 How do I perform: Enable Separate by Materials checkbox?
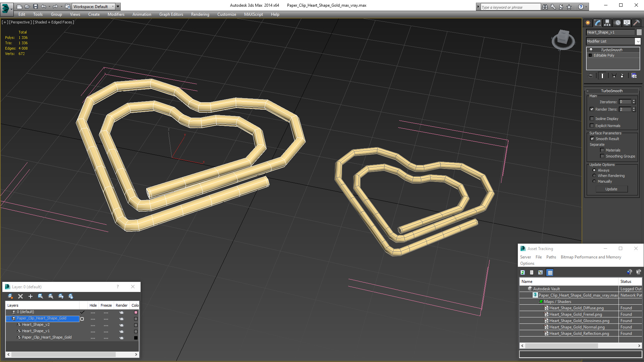pyautogui.click(x=602, y=150)
